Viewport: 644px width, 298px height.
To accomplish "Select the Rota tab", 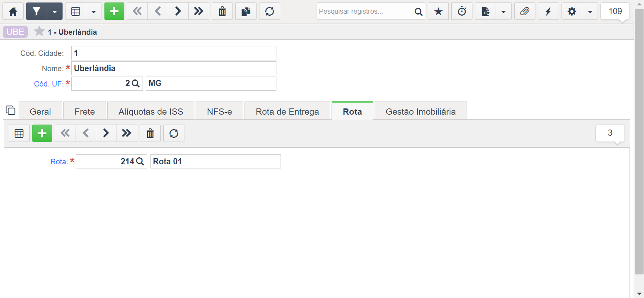I will point(352,111).
